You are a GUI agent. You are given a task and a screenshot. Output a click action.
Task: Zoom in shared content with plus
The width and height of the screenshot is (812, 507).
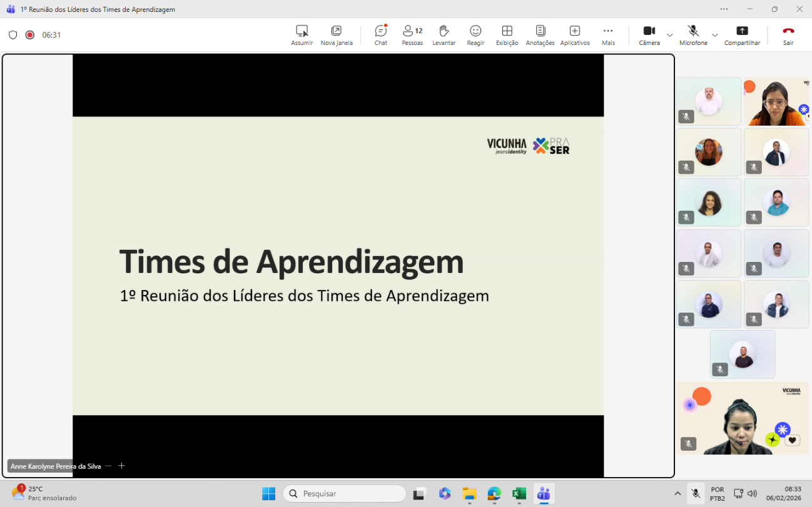(x=121, y=466)
